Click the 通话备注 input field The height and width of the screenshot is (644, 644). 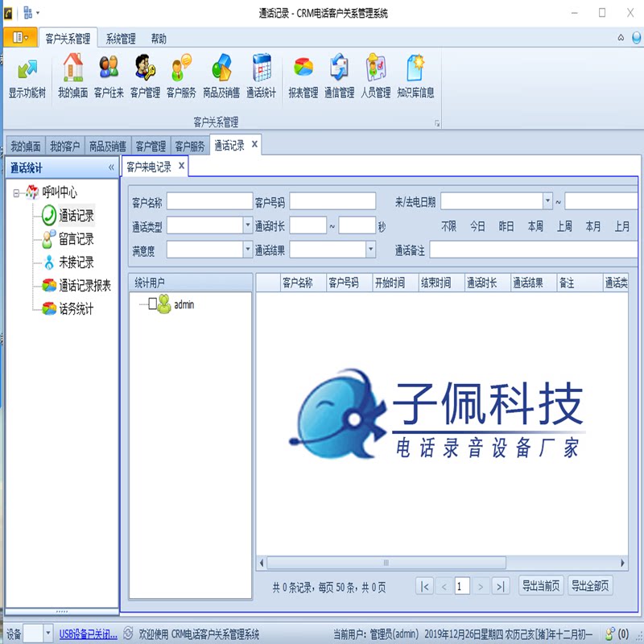pyautogui.click(x=534, y=250)
